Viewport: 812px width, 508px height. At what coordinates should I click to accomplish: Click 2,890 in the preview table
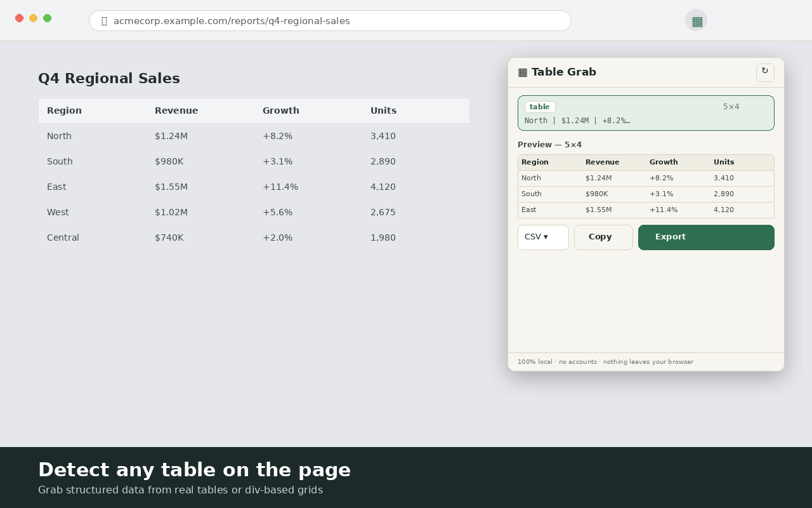click(x=724, y=194)
